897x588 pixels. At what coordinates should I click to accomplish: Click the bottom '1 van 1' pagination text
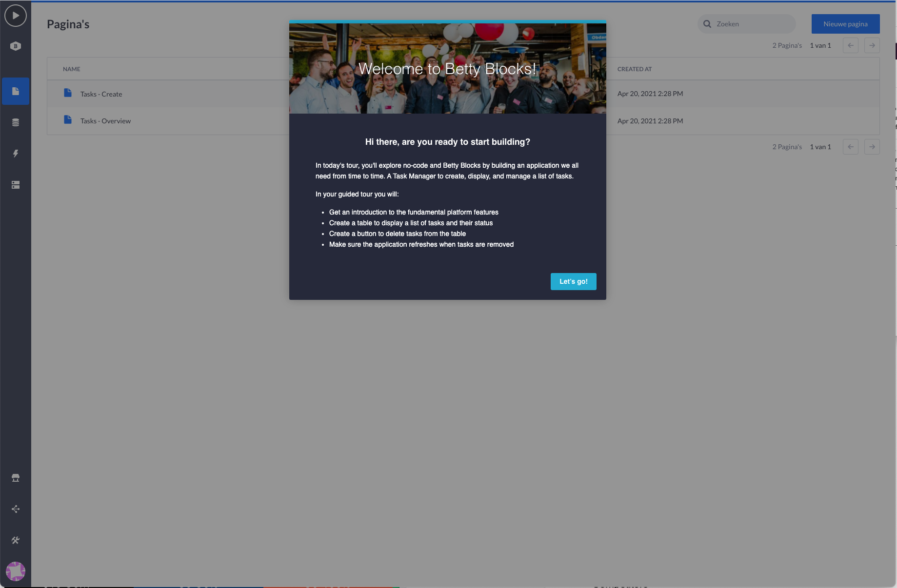[x=820, y=147]
